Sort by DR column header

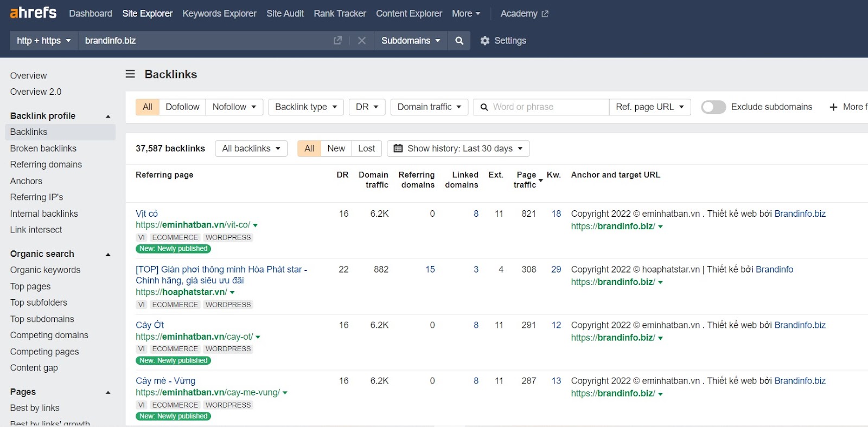tap(342, 175)
